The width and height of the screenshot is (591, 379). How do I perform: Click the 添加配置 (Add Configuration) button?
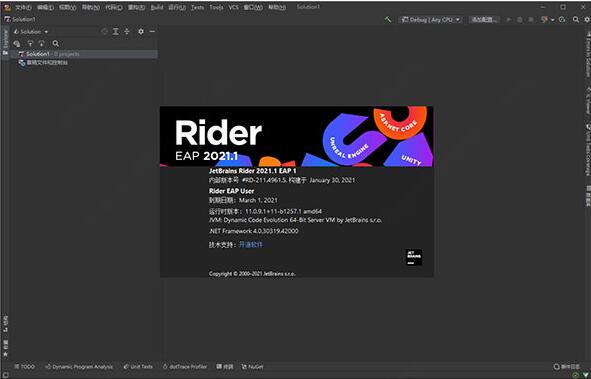click(x=485, y=20)
